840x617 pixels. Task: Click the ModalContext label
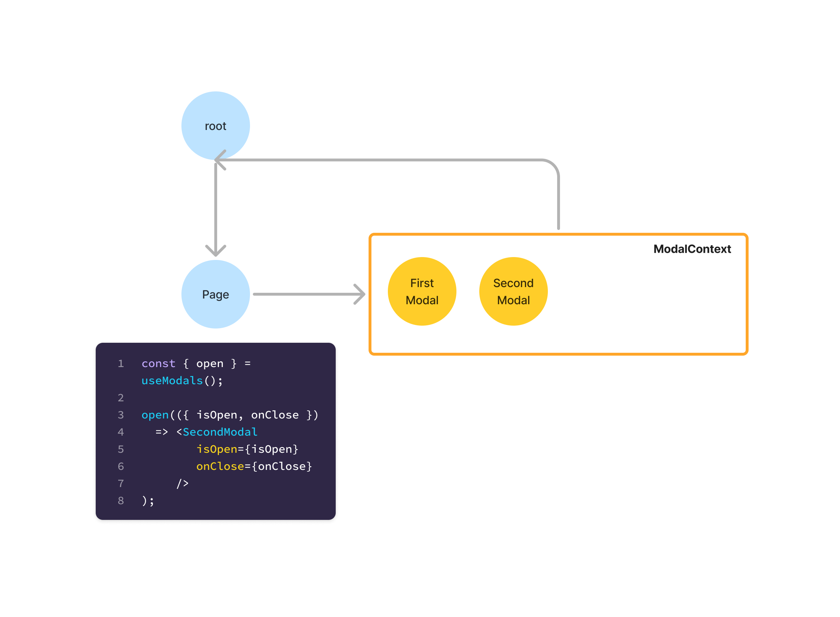click(692, 249)
